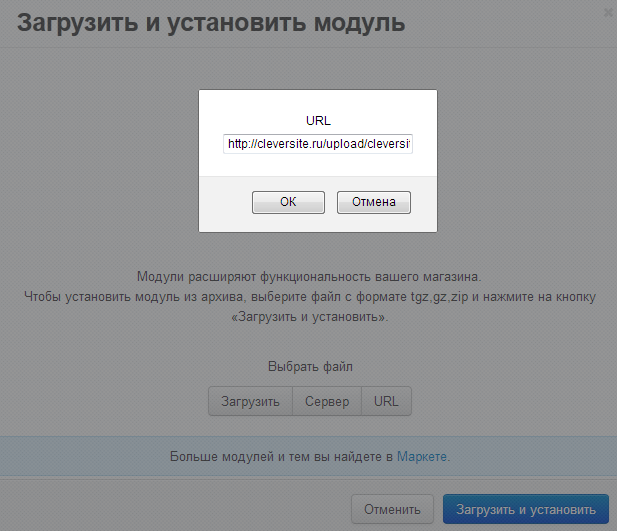Click the blue Загрузить и установить button
Image resolution: width=617 pixels, height=531 pixels.
coord(526,509)
